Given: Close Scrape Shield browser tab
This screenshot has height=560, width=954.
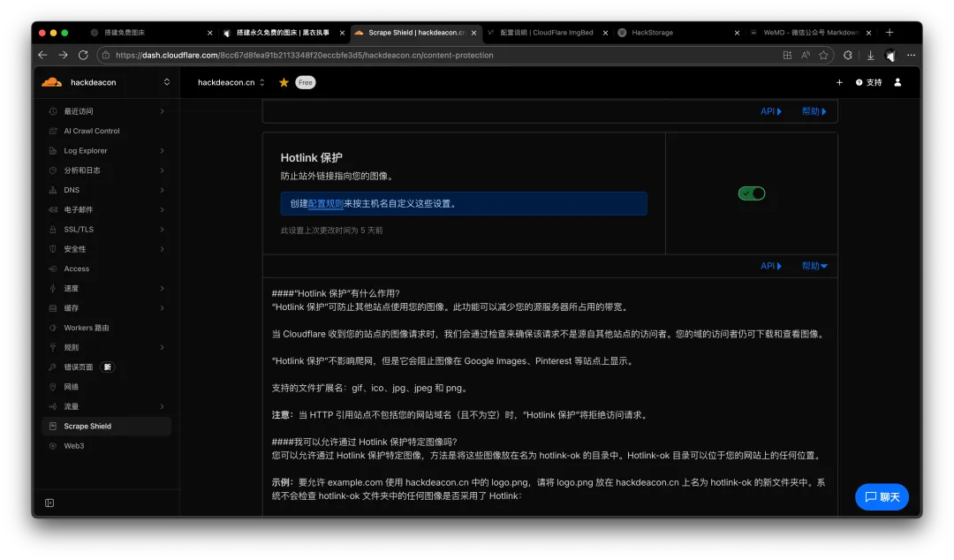Looking at the screenshot, I should point(474,33).
